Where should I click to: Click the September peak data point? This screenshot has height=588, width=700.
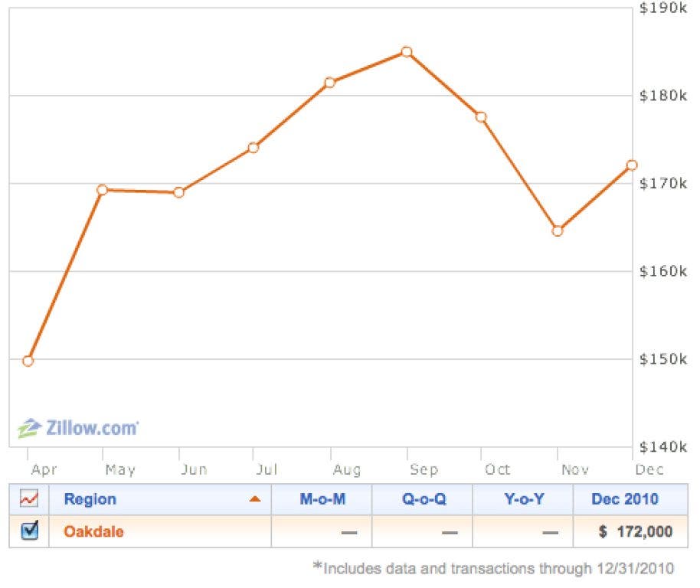pos(407,52)
